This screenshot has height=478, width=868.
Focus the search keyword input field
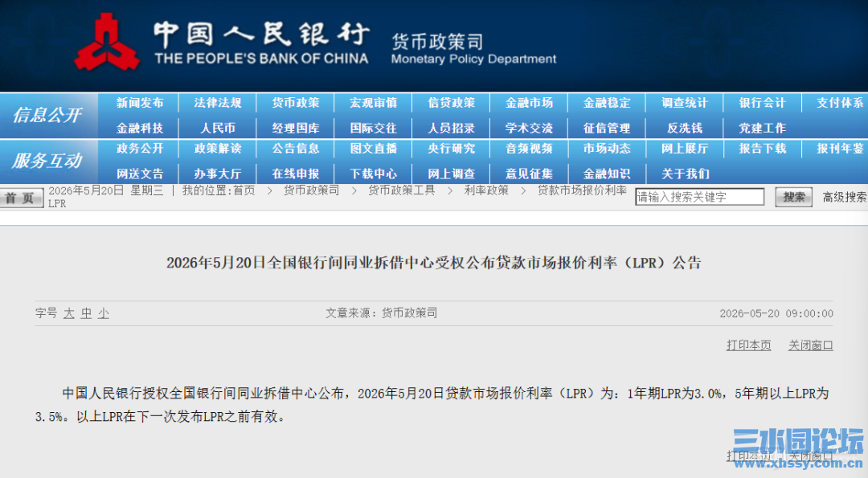(700, 197)
